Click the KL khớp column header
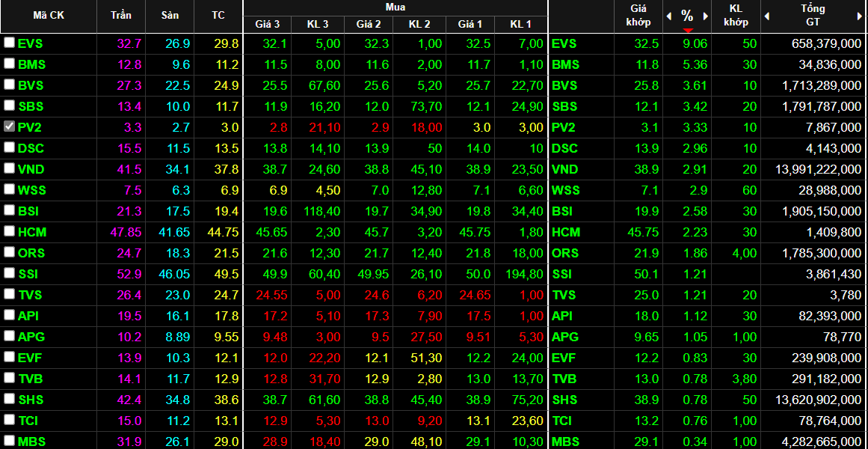The image size is (868, 449). point(736,16)
